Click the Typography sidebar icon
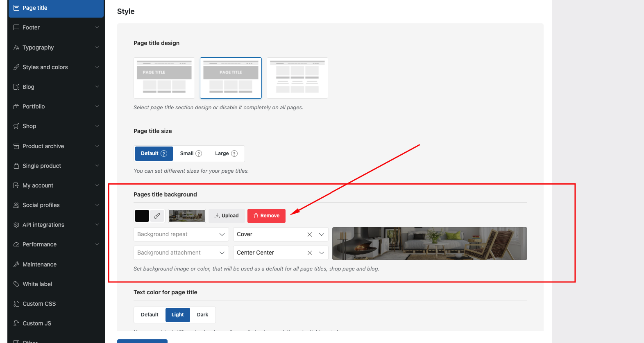This screenshot has width=644, height=343. click(16, 47)
